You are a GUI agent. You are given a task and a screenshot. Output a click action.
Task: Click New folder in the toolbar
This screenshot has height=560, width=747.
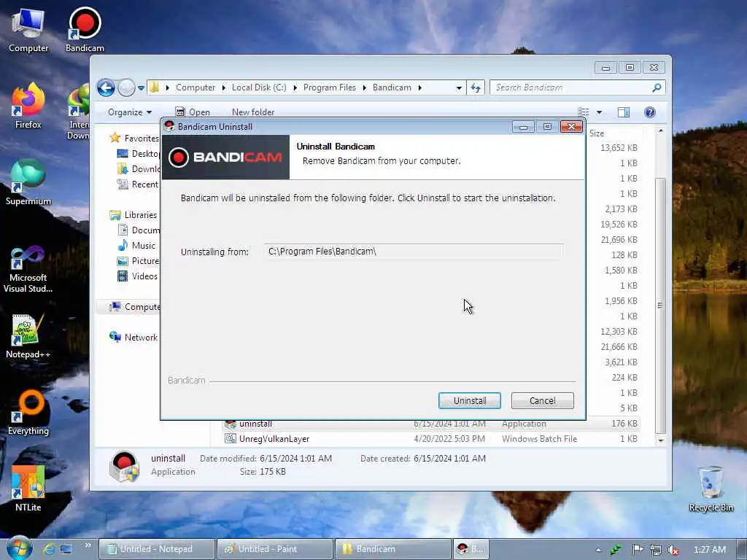tap(253, 112)
